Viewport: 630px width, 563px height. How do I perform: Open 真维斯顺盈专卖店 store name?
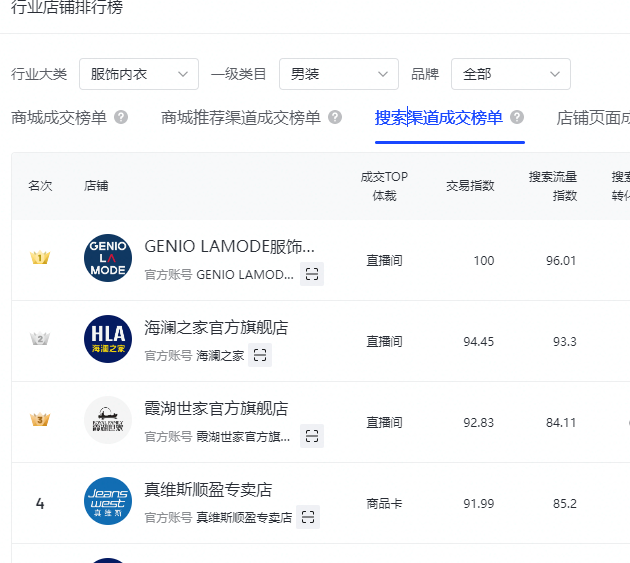pyautogui.click(x=208, y=489)
